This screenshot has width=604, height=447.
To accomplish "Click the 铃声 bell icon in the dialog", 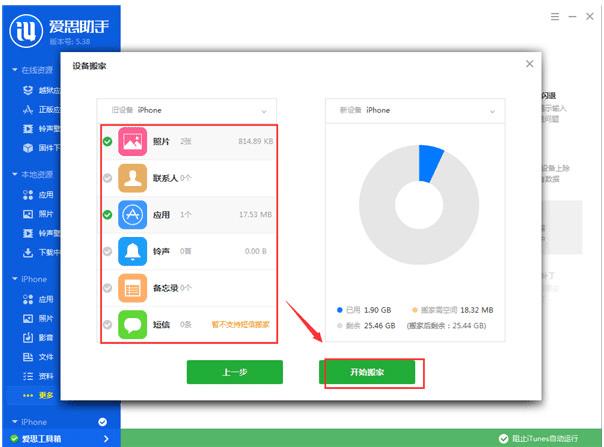I will (x=132, y=251).
